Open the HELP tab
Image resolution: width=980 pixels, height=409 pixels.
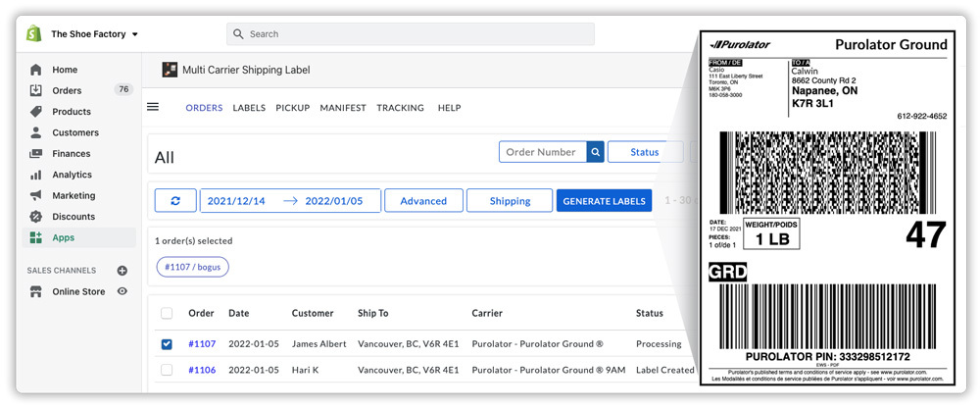pyautogui.click(x=450, y=108)
